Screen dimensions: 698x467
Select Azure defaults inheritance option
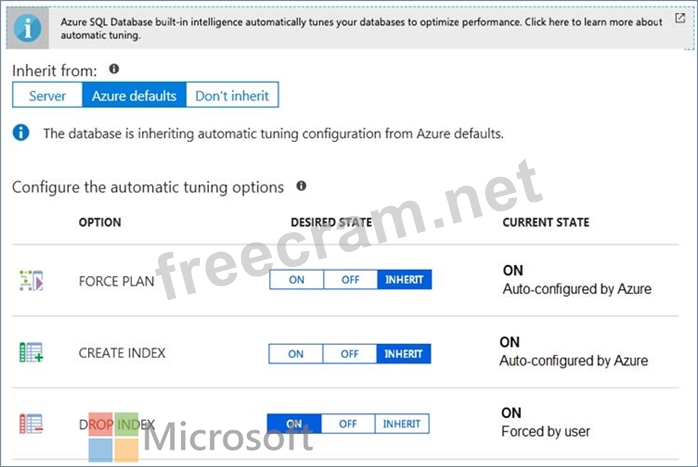pyautogui.click(x=134, y=96)
